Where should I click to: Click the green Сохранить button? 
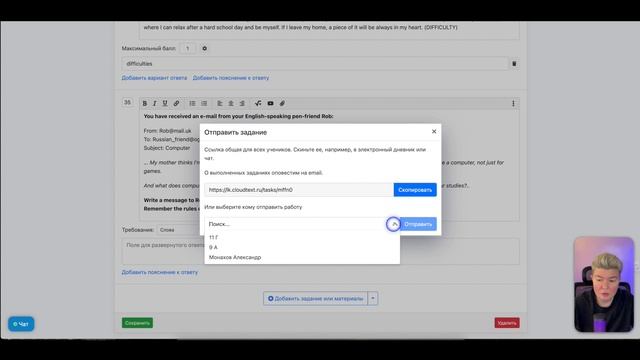pos(137,323)
